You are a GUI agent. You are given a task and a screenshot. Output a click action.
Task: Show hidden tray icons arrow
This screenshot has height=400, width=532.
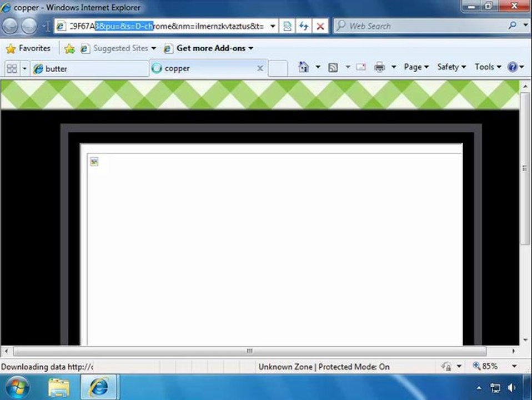coord(479,387)
